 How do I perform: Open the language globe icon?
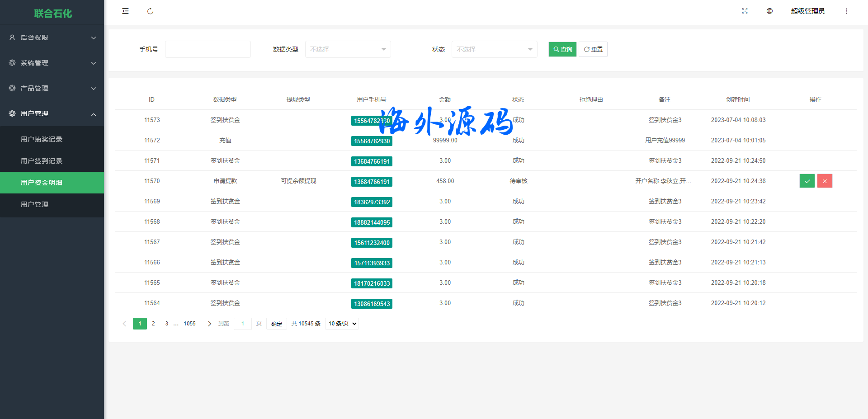click(769, 11)
